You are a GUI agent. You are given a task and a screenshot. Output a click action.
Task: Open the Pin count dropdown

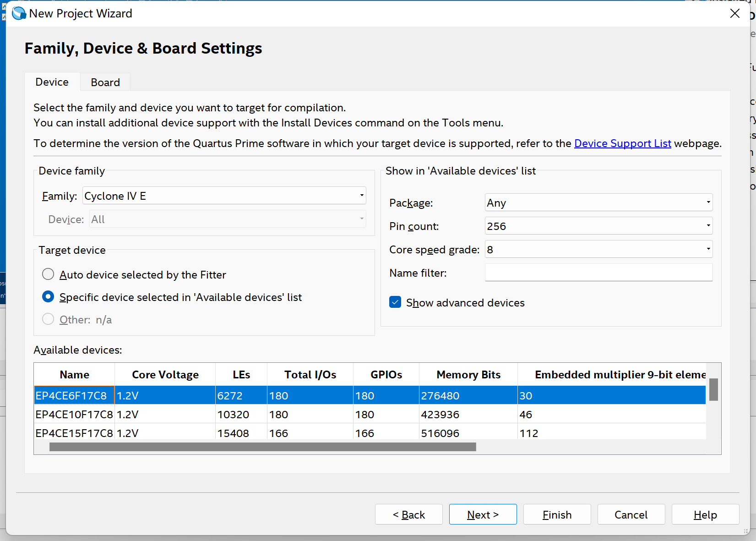pyautogui.click(x=598, y=226)
